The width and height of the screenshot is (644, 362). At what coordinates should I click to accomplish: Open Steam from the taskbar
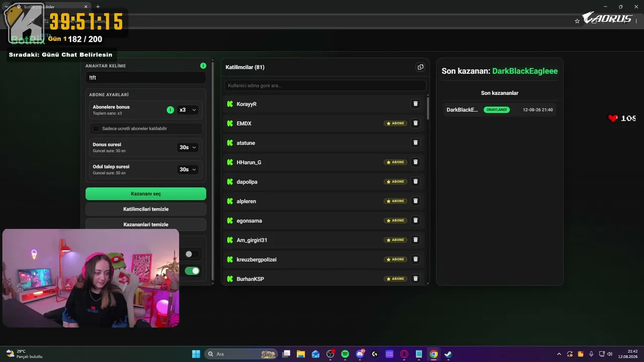pos(448,354)
